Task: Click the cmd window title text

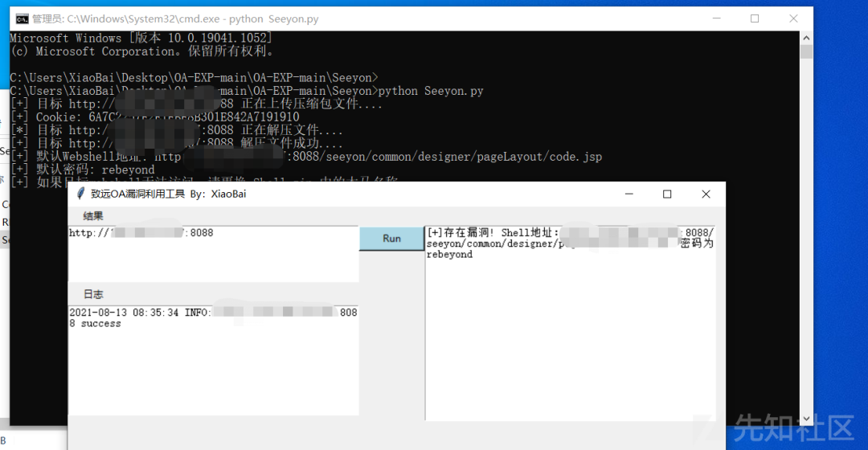Action: (175, 18)
